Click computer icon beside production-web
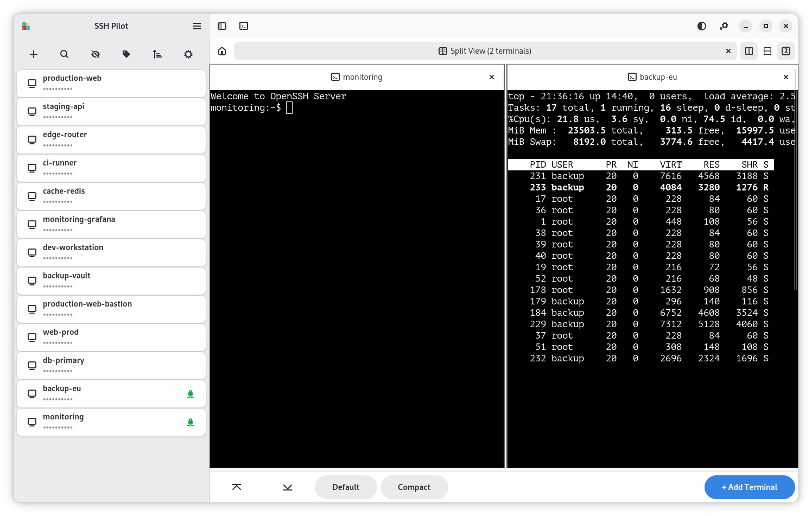The height and width of the screenshot is (516, 812). tap(32, 84)
